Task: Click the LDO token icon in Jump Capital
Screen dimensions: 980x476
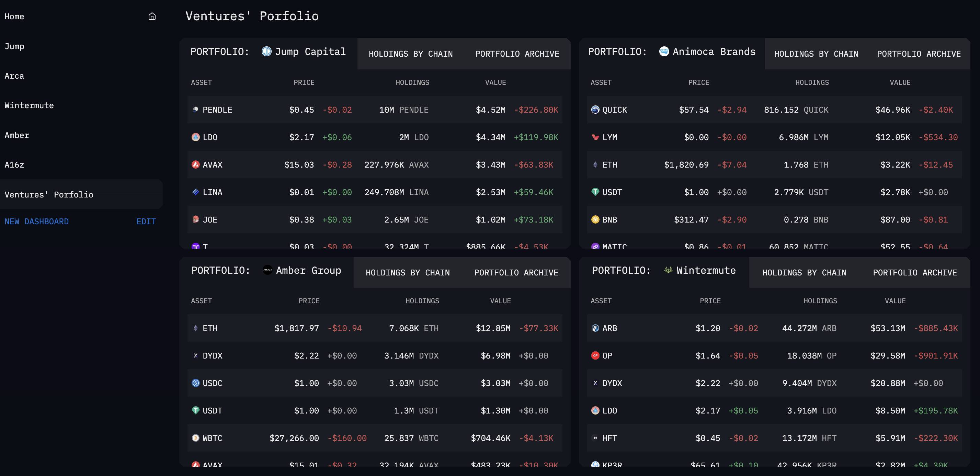Action: click(x=195, y=137)
